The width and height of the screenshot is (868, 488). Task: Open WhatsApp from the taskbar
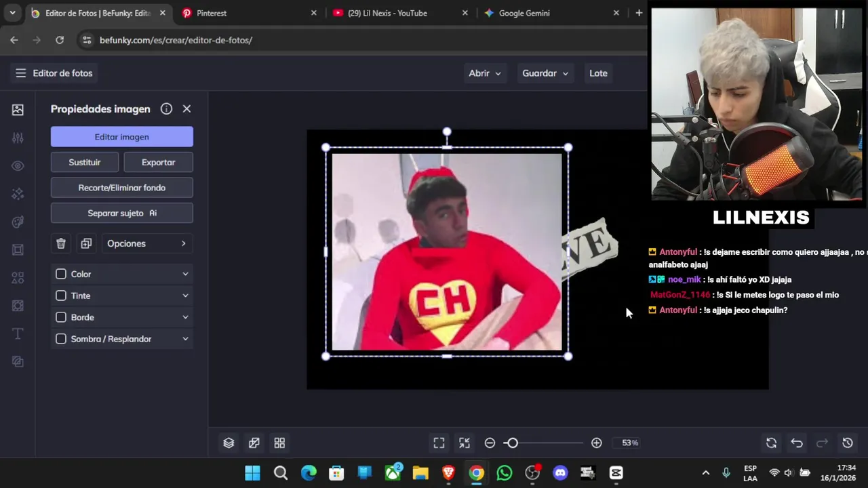(505, 472)
